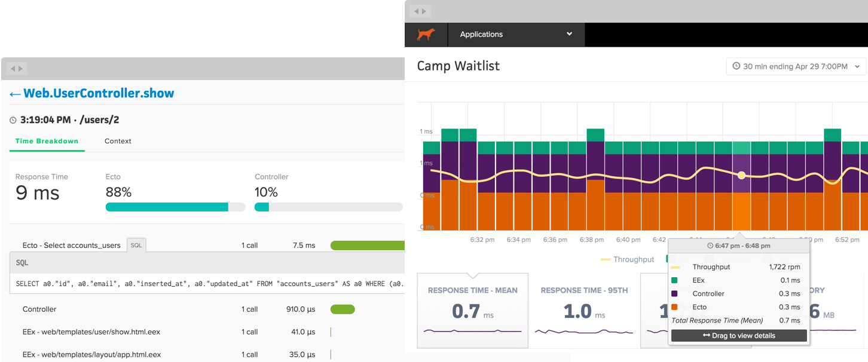Open the Applications dropdown
Viewport: 868px width, 362px height.
pyautogui.click(x=516, y=35)
